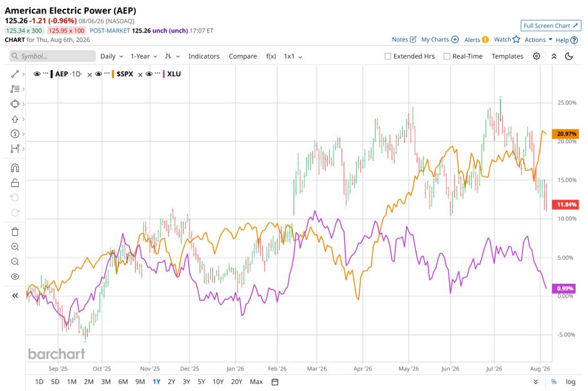588x391 pixels.
Task: Click the undo arrow icon
Action: [15, 198]
